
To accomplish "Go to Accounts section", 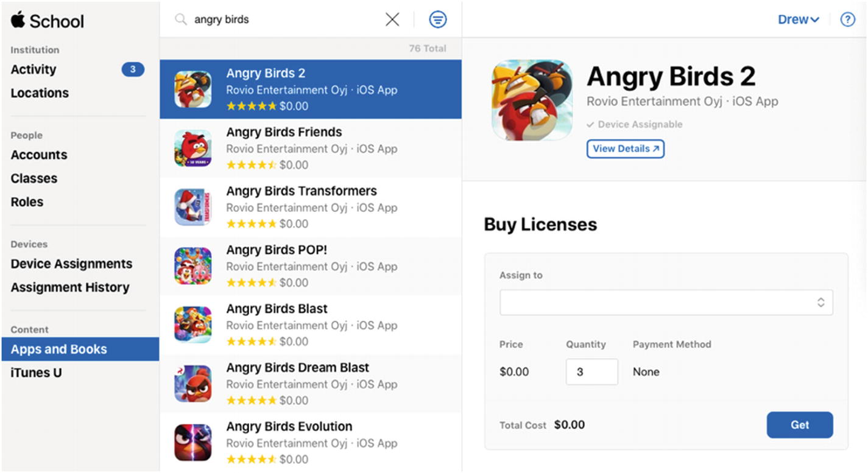I will [39, 155].
